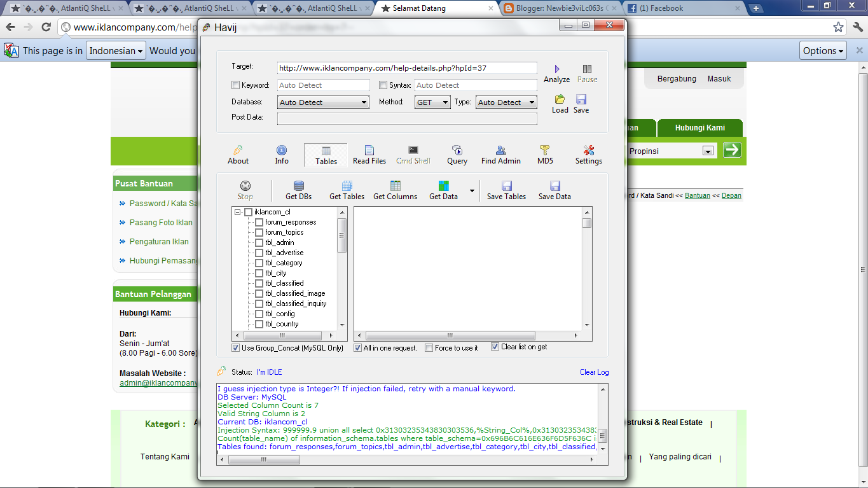
Task: Open the Pasang Foto Iklan link
Action: (161, 223)
